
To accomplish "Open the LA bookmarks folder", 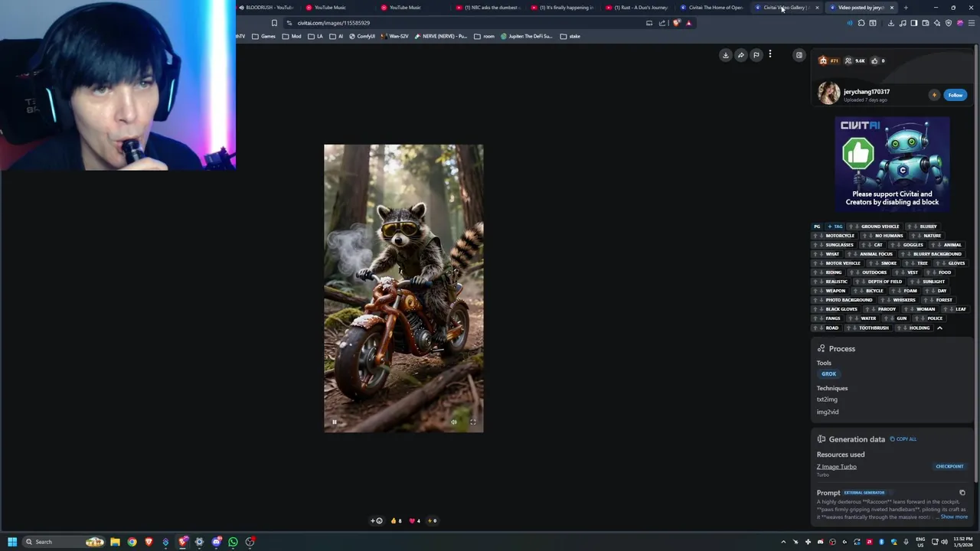I will (315, 36).
